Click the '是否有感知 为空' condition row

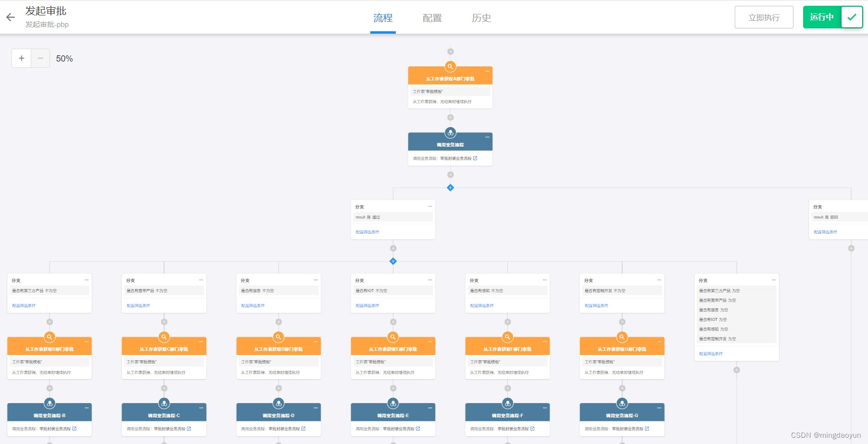pos(737,329)
